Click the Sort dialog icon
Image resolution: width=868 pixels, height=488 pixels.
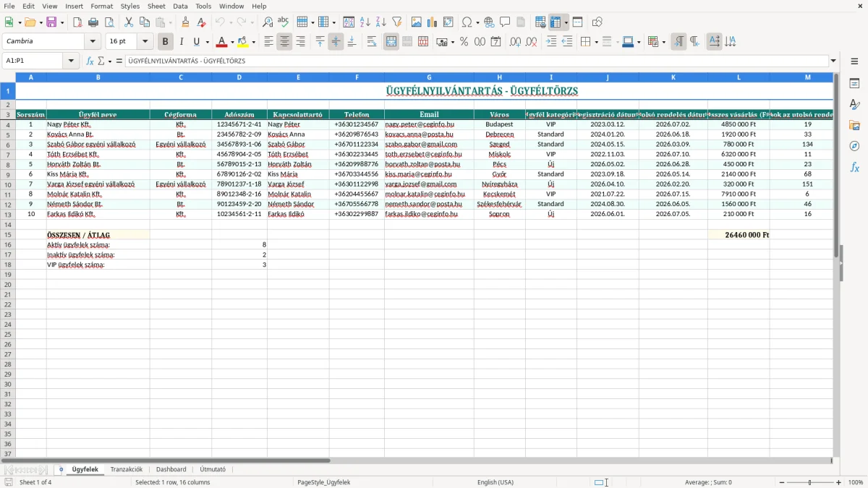click(x=349, y=22)
